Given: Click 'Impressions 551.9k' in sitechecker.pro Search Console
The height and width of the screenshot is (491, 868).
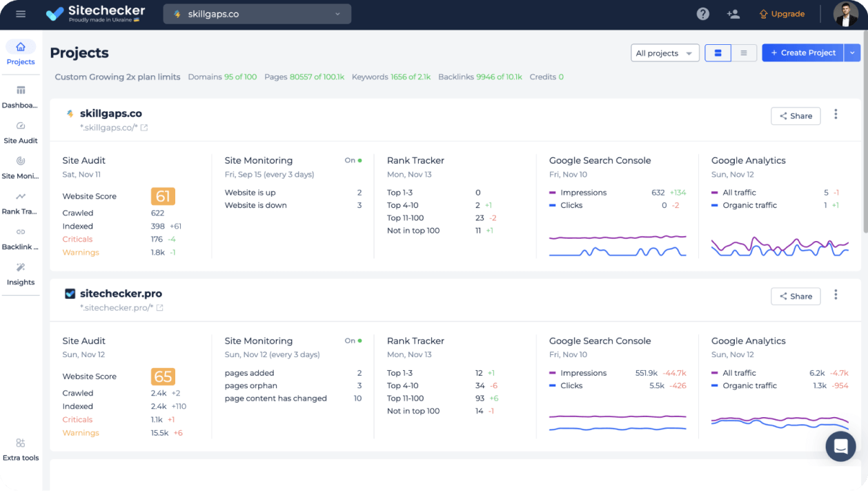Looking at the screenshot, I should tap(618, 374).
